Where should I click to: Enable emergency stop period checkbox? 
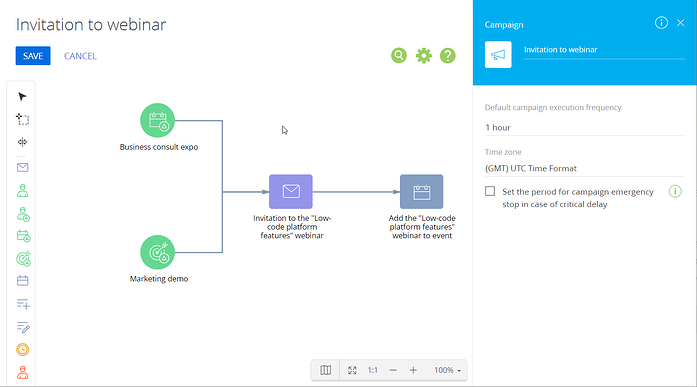[490, 191]
